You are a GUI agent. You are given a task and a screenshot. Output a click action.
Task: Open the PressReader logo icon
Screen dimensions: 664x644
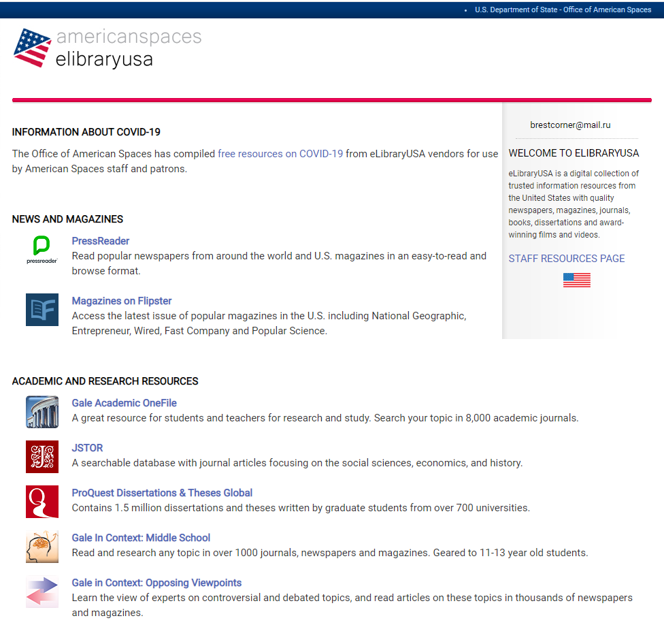(42, 250)
